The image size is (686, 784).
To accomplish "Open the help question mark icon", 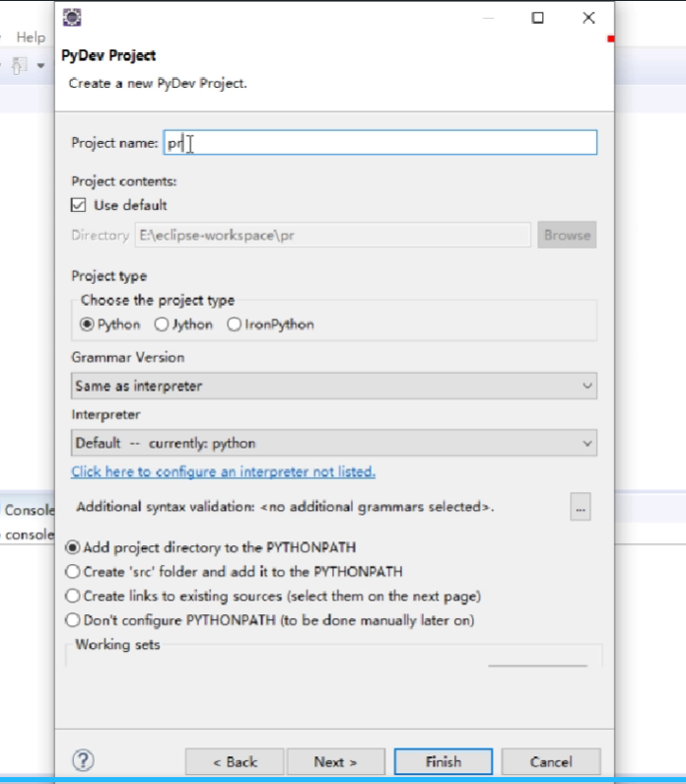I will pos(83,760).
